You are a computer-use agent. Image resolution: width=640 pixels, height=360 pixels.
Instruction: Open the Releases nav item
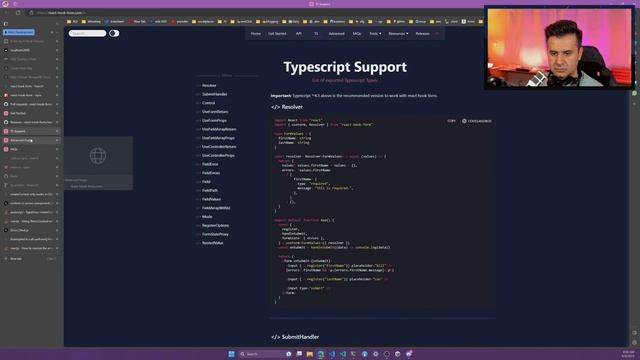(x=422, y=33)
